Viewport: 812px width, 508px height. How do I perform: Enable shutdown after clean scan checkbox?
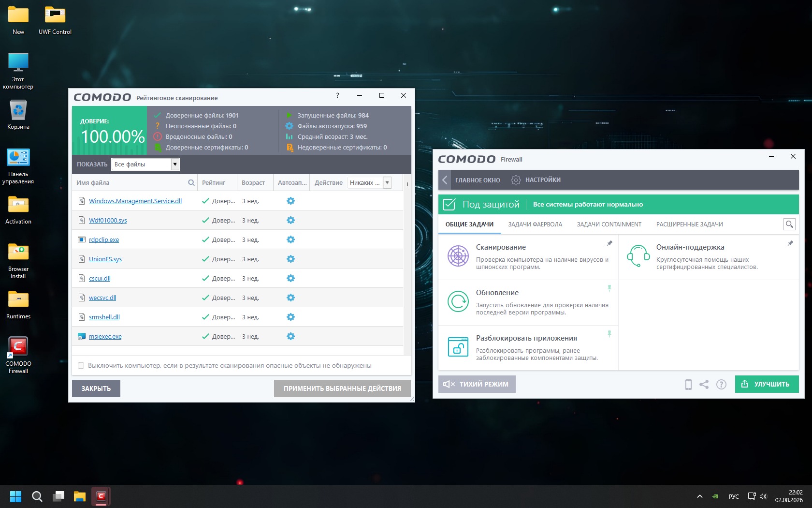click(81, 366)
